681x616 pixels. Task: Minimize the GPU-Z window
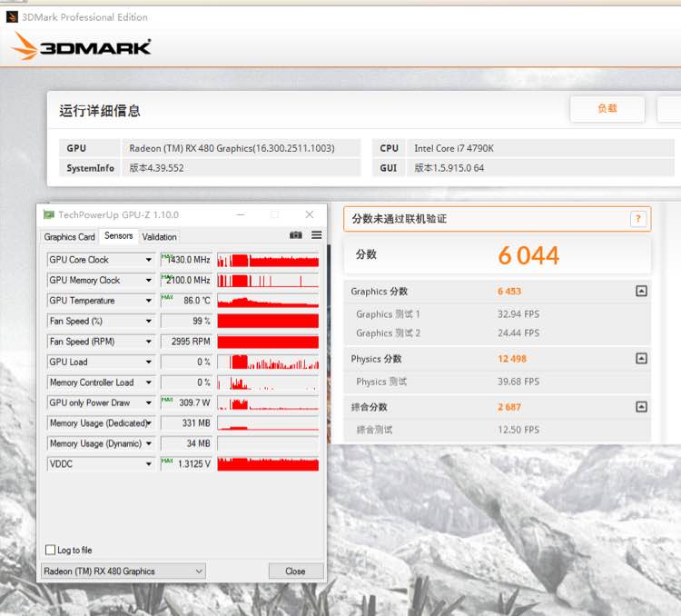coord(241,214)
